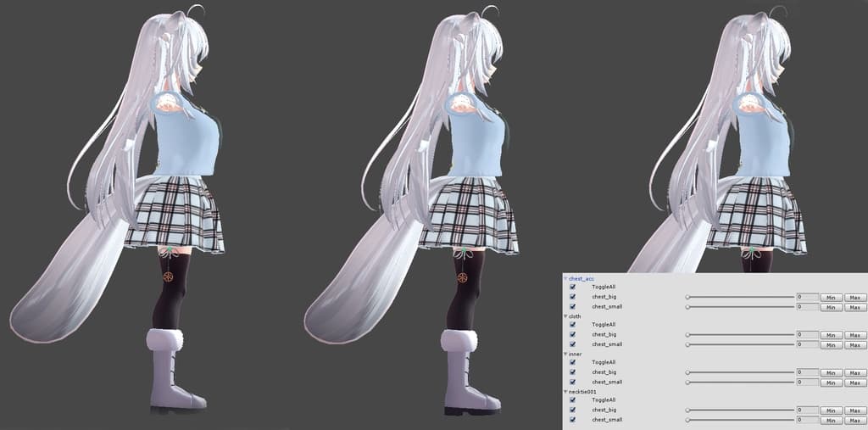Collapse the chest_acc foldout section
This screenshot has width=868, height=430.
(565, 278)
